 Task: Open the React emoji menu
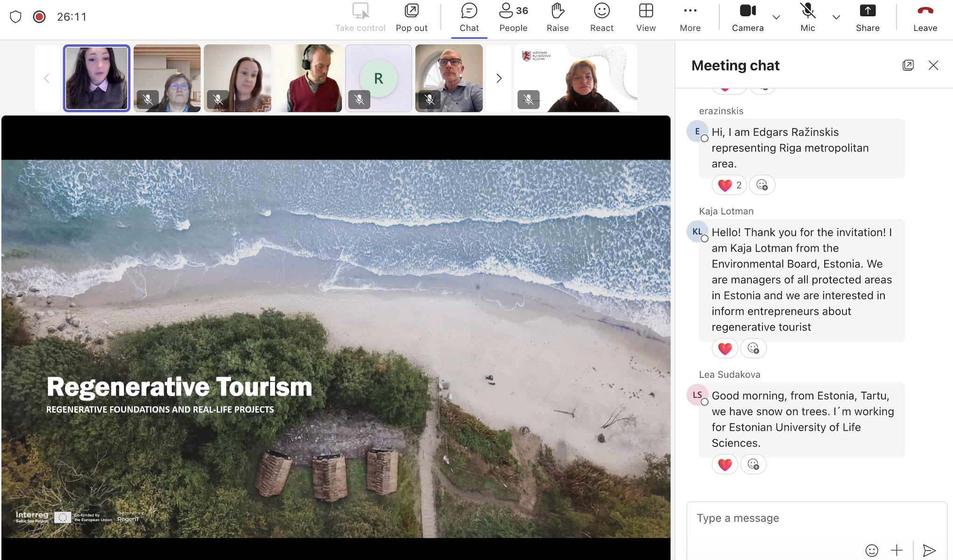[x=602, y=17]
